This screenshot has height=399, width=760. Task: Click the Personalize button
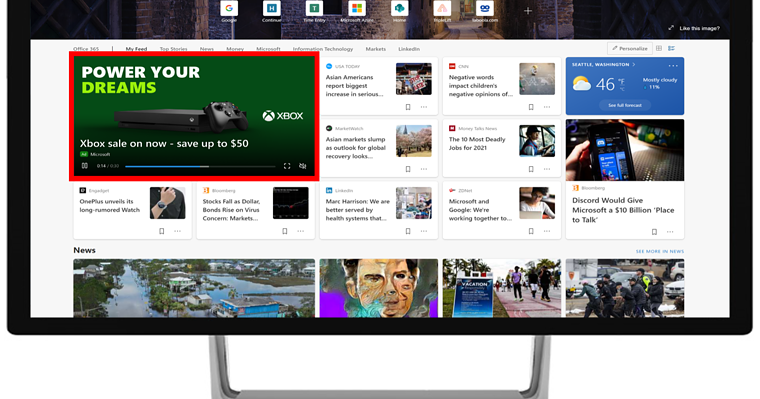[630, 48]
